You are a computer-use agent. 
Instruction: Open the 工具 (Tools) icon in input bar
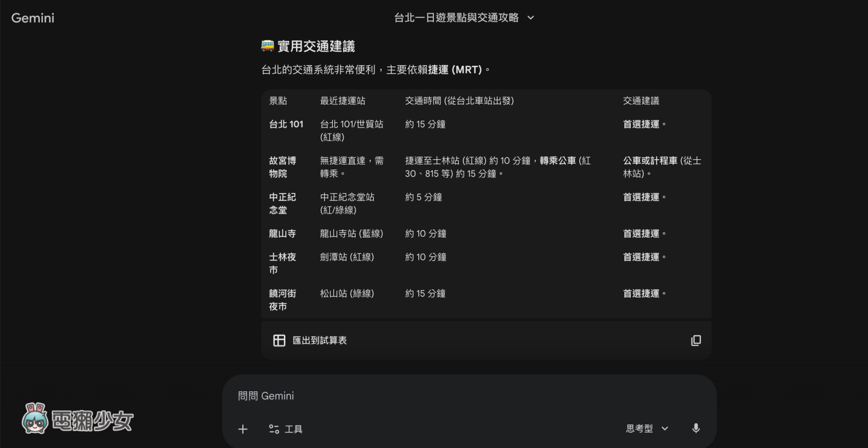point(274,429)
